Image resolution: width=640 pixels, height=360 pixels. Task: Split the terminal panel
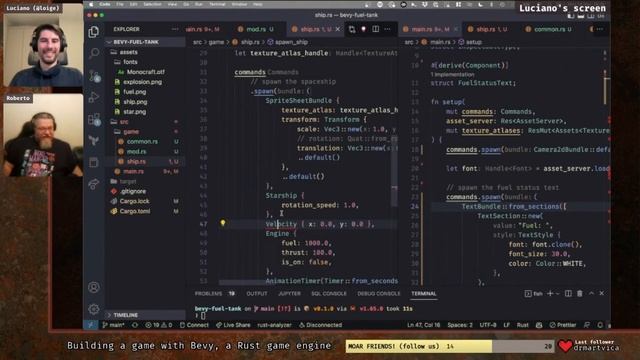pos(568,293)
